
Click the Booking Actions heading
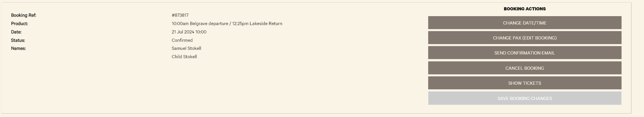(x=525, y=9)
